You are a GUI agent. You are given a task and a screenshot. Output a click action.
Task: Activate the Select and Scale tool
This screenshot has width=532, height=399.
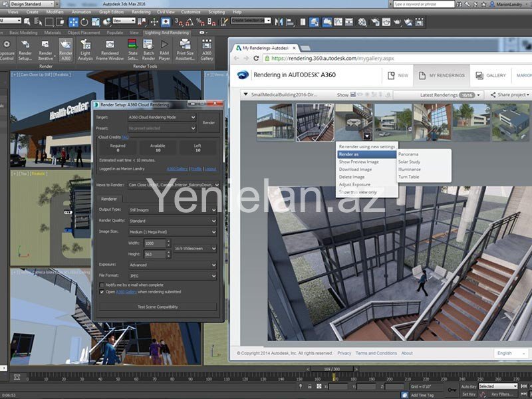[96, 22]
